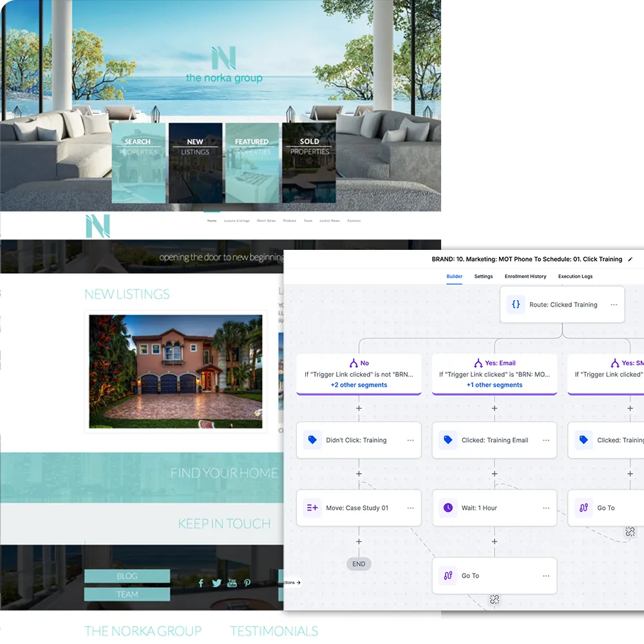Click the TEAM button on the website
The height and width of the screenshot is (644, 644).
pyautogui.click(x=127, y=594)
